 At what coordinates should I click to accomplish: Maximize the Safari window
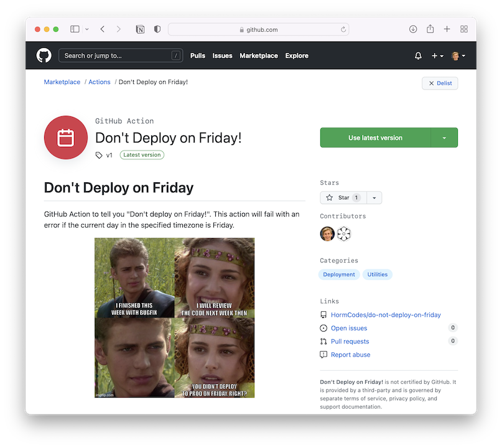tap(56, 29)
